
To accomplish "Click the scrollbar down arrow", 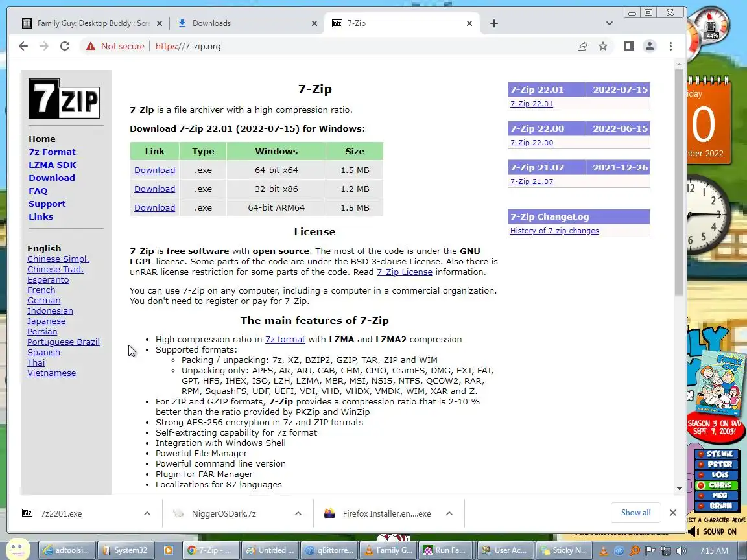I will pos(679,489).
